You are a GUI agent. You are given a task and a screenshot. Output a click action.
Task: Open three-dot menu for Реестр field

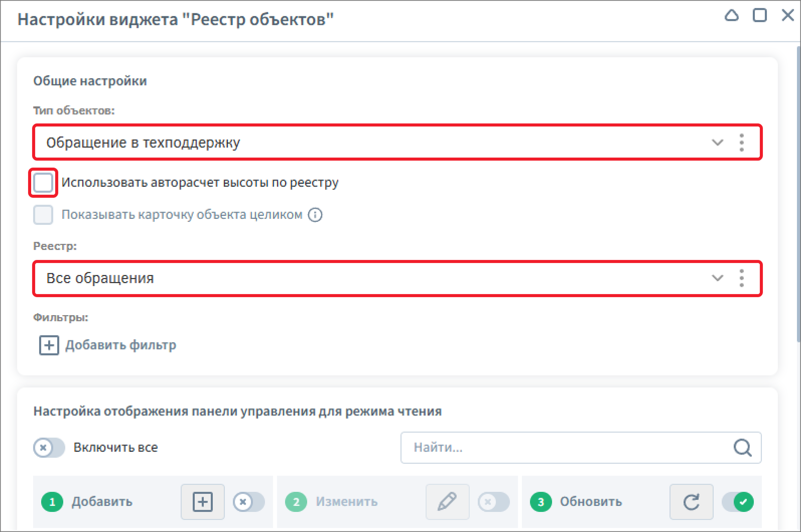coord(742,278)
